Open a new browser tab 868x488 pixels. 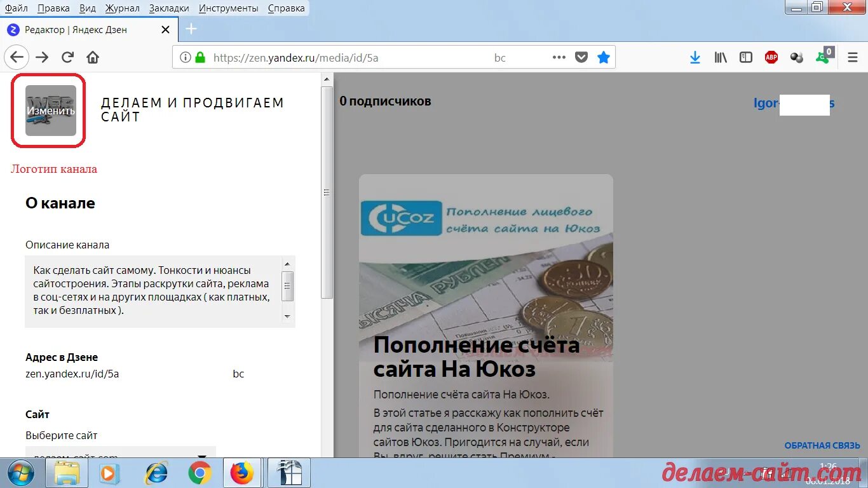pos(191,29)
